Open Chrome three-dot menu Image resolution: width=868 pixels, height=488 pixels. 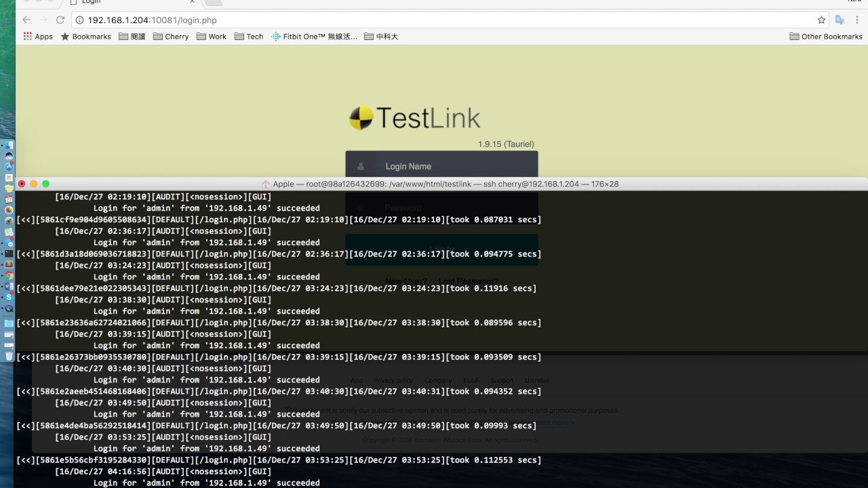858,20
